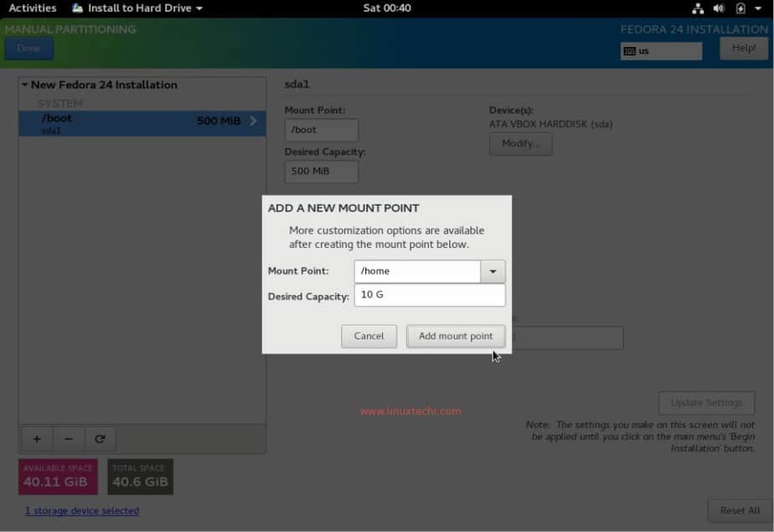Viewport: 774px width, 532px height.
Task: Add a new mount point with plus icon
Action: [37, 439]
